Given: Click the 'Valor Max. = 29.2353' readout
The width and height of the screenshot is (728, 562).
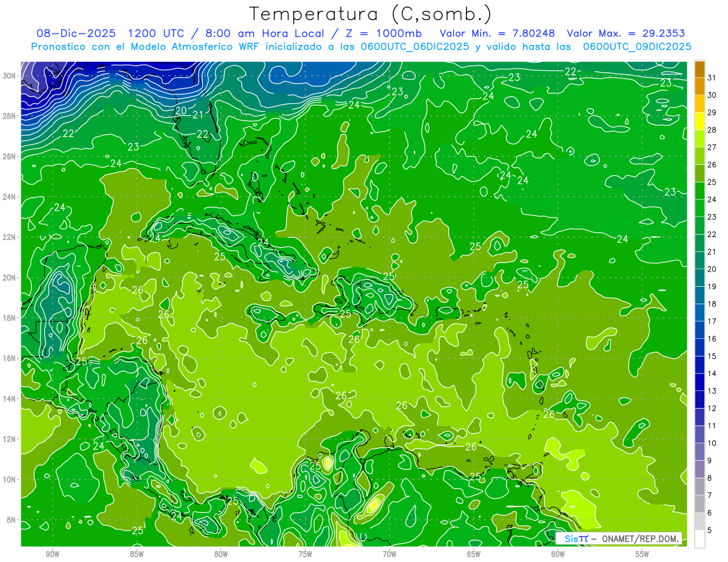Looking at the screenshot, I should 626,33.
